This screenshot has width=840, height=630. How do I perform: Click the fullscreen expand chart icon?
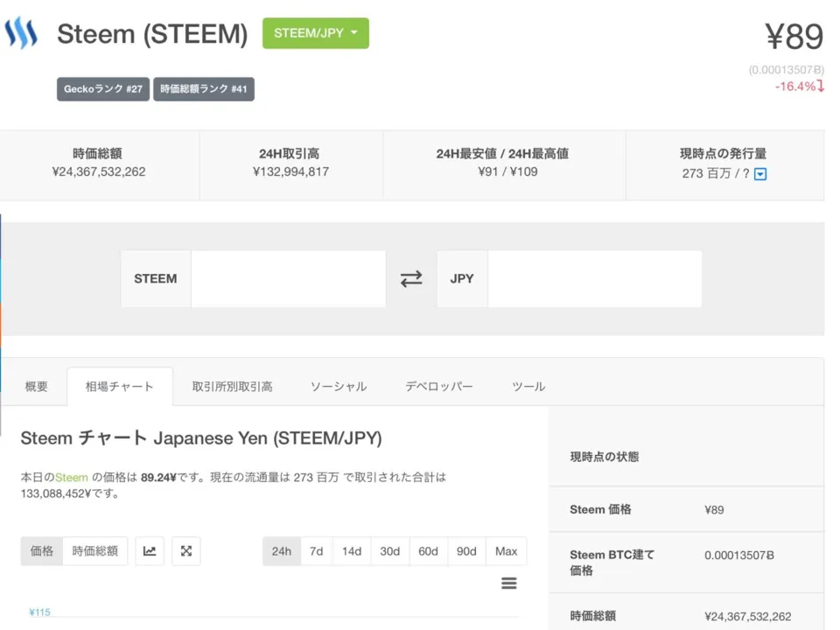[185, 550]
